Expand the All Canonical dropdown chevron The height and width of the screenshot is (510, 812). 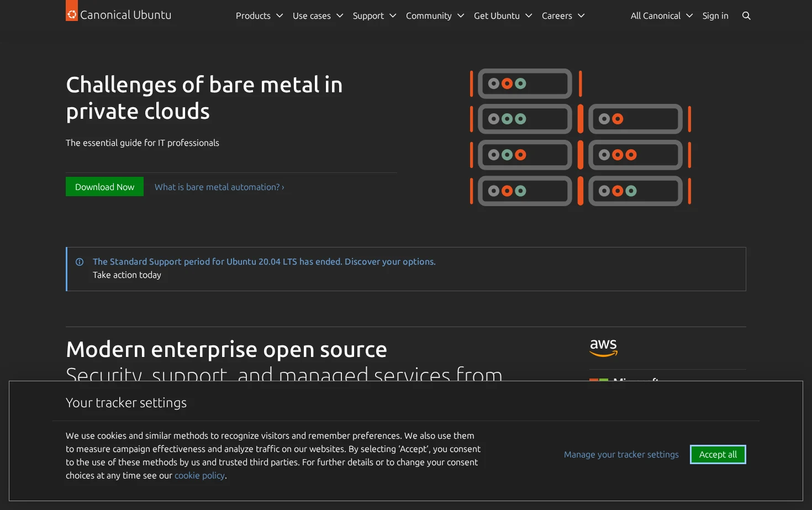689,16
